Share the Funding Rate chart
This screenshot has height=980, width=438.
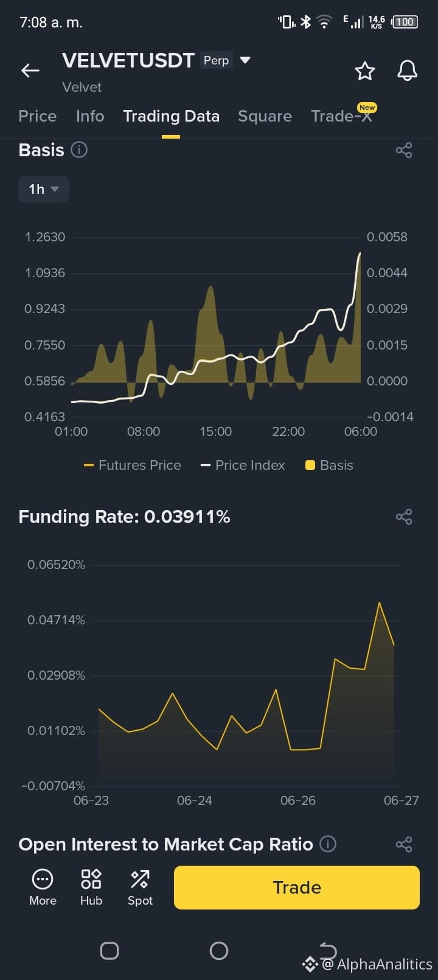[x=404, y=517]
